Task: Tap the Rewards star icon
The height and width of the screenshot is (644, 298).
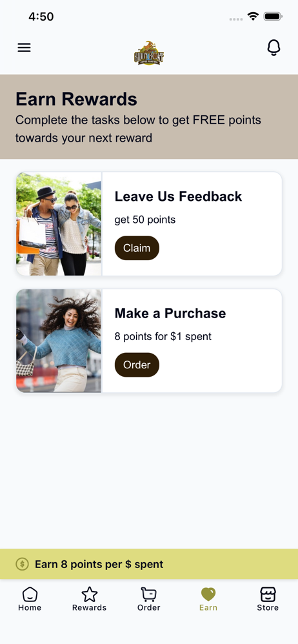Action: (89, 594)
